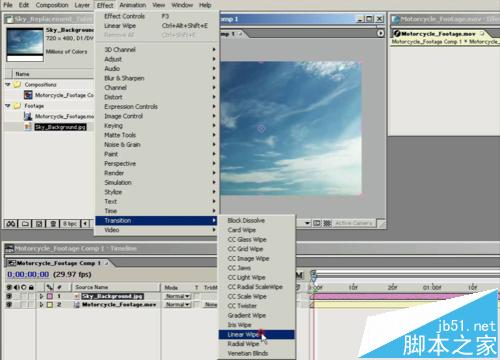Click the Footage folder icon
Viewport: 500px width, 360px height.
click(17, 106)
